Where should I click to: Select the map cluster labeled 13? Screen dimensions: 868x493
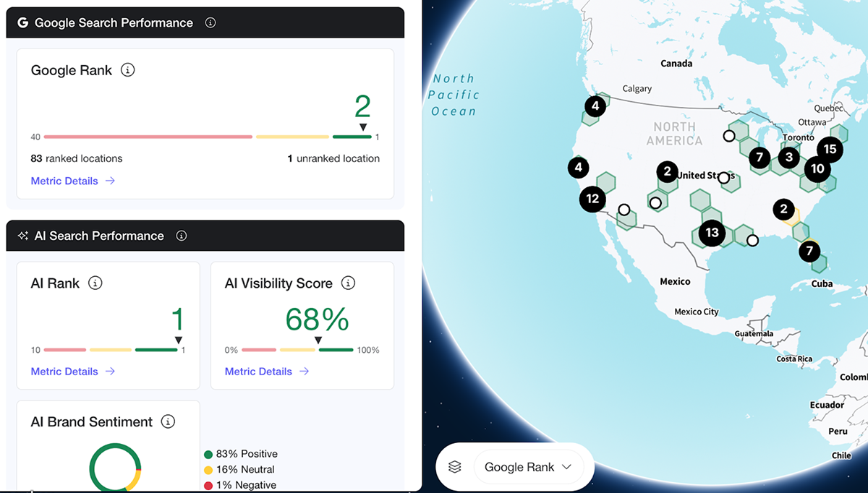712,232
